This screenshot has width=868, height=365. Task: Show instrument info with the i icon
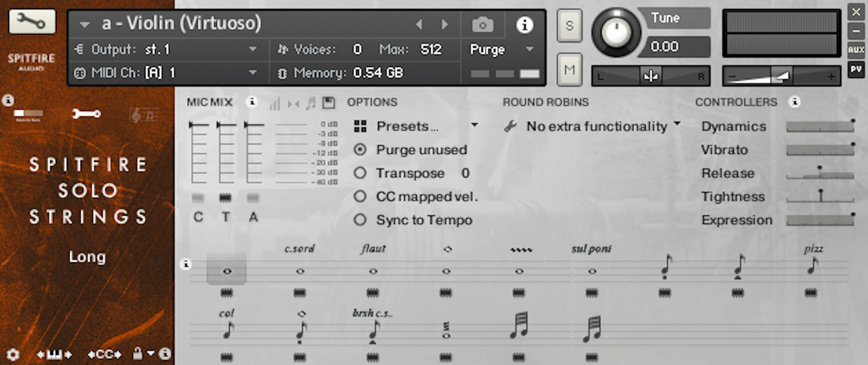(524, 25)
